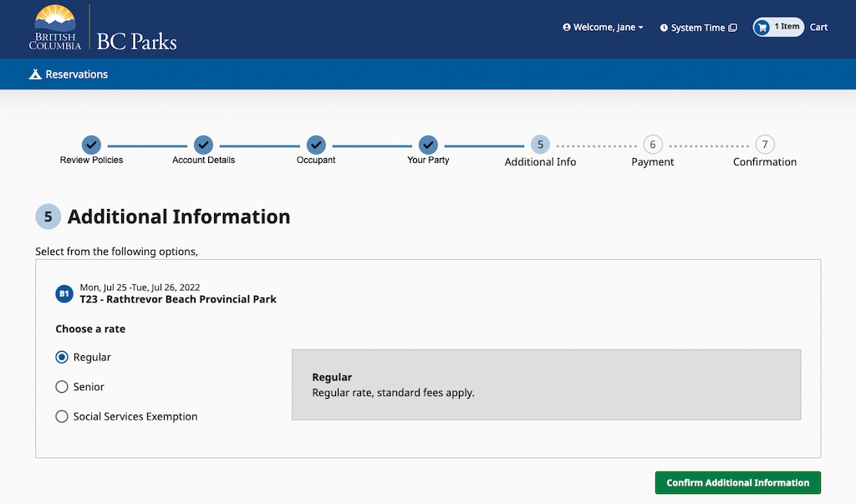This screenshot has width=856, height=504.
Task: Open the Cart link
Action: 818,27
